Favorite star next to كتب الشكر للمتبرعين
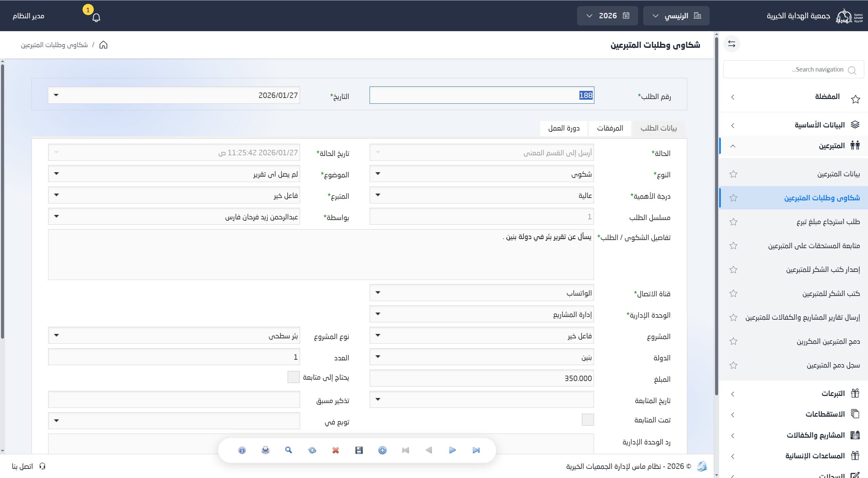The width and height of the screenshot is (868, 478). (733, 294)
